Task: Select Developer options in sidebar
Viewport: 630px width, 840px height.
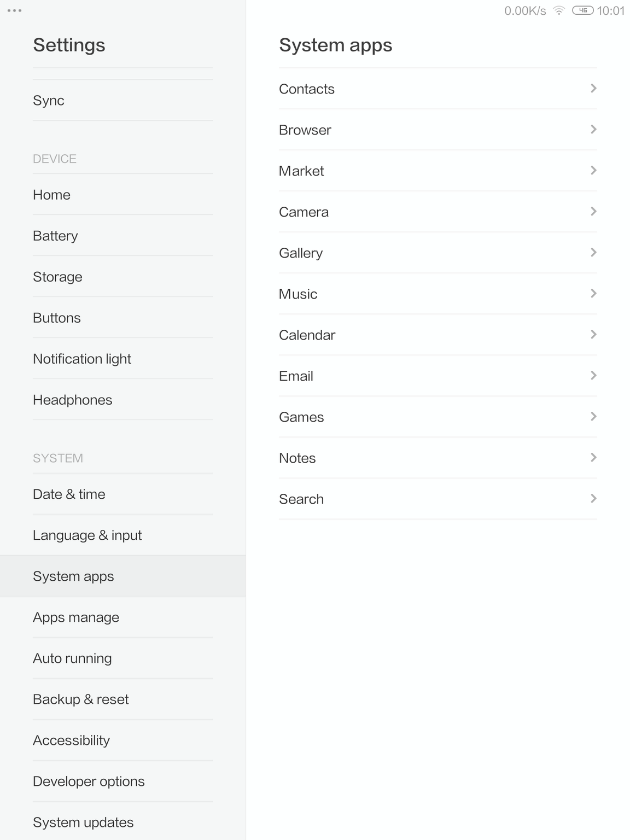Action: 89,781
